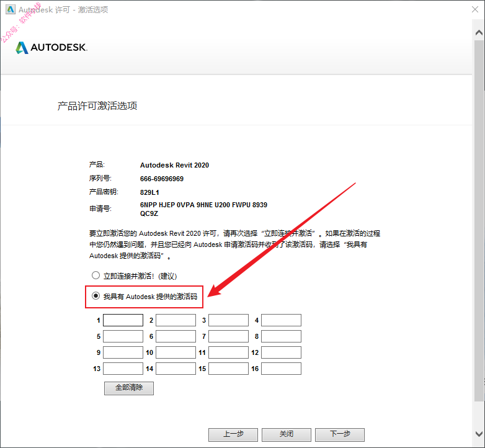Go back with the 上一步 button

pos(233,434)
